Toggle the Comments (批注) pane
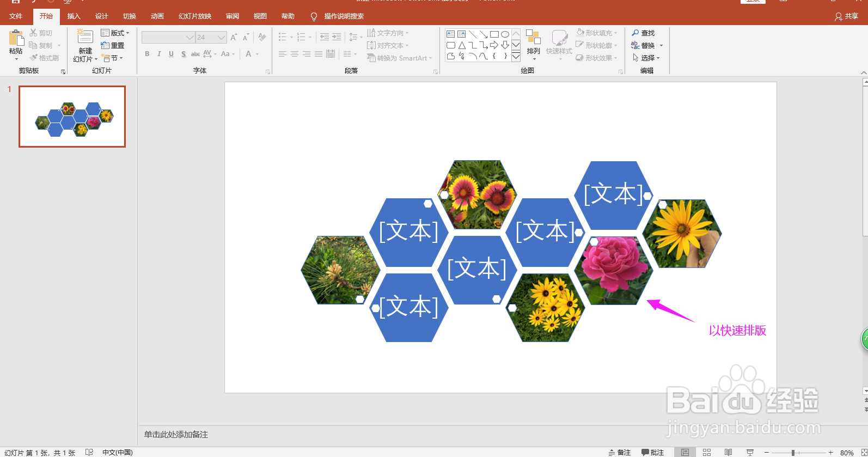The height and width of the screenshot is (457, 868). point(653,452)
